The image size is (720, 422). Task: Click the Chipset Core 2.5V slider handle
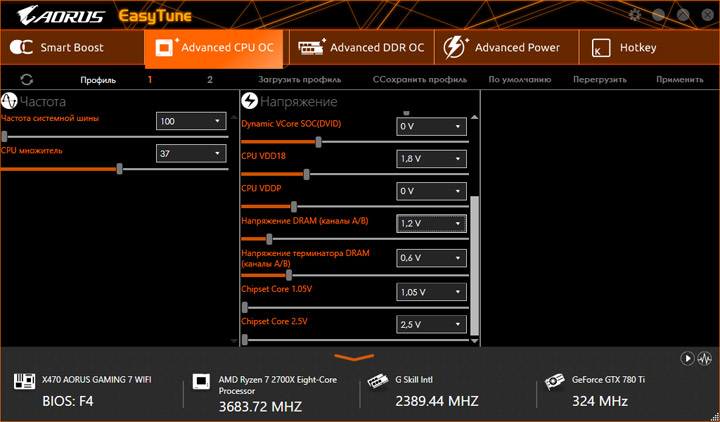tap(245, 340)
